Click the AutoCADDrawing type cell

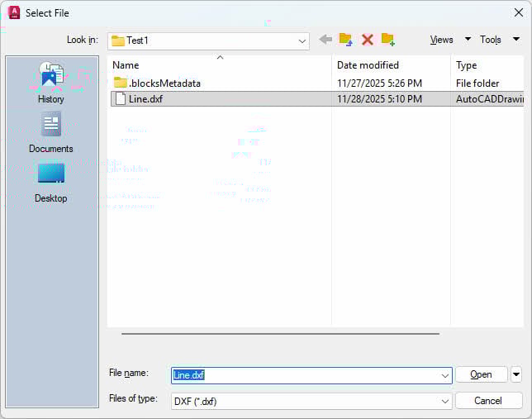(490, 99)
